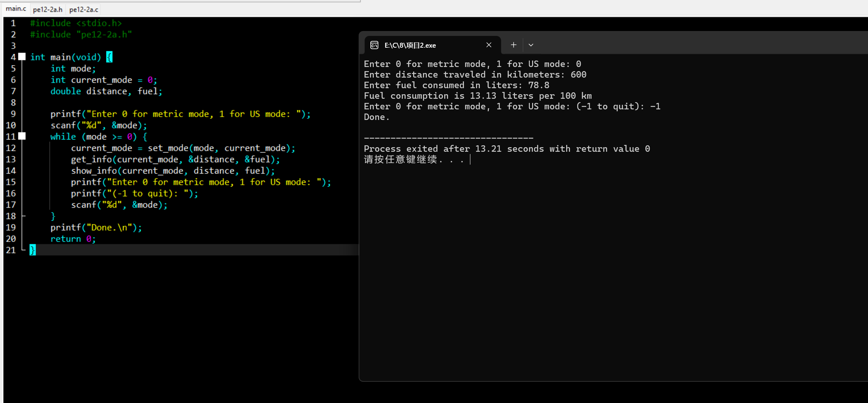The height and width of the screenshot is (403, 868).
Task: Click the 'double distance, fuel;' line
Action: (x=106, y=91)
